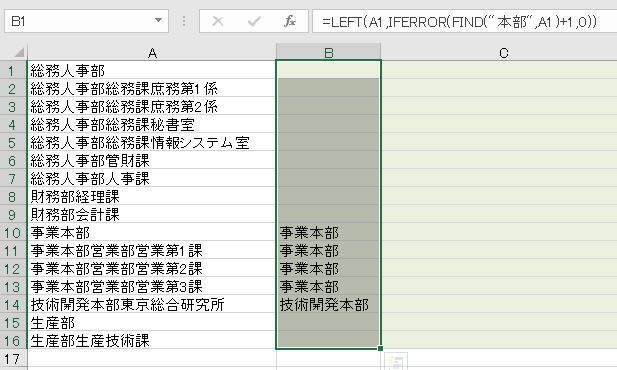Click cell B10 showing 事業本部

point(329,233)
